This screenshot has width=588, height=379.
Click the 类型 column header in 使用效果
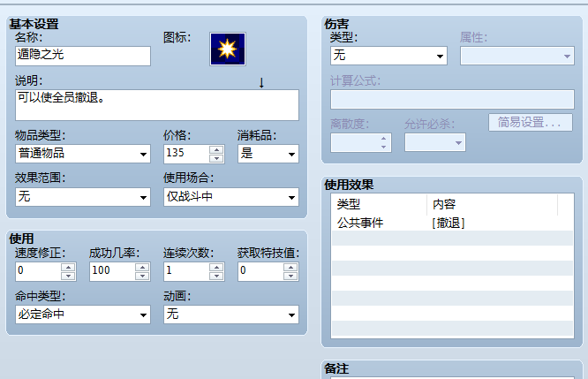tap(380, 204)
